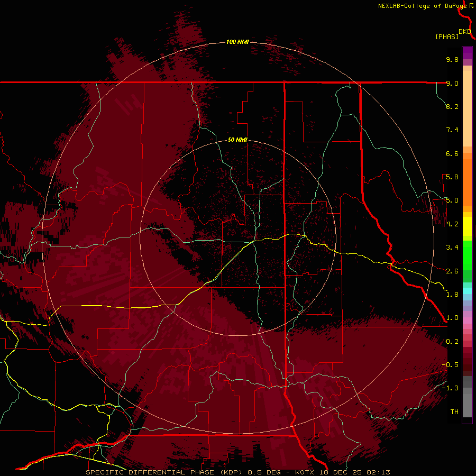Pick the large pale peach color bar segment
Viewport: 476px width, 476px height.
tap(467, 108)
